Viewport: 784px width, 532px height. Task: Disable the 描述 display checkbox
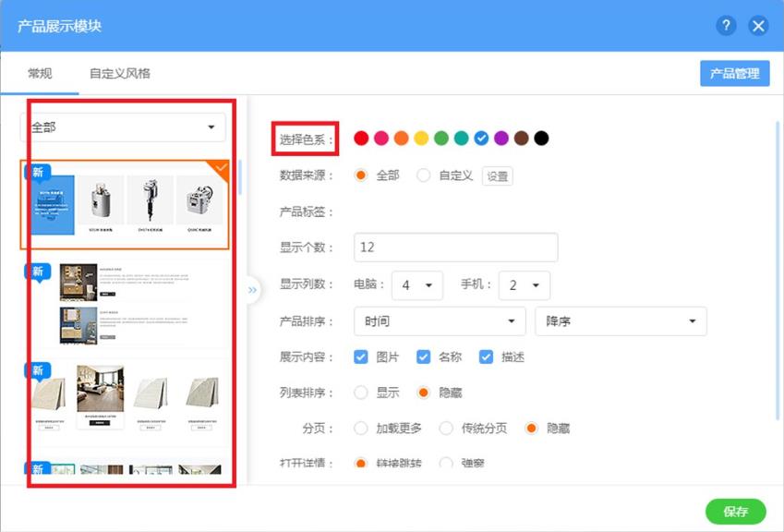[x=486, y=357]
